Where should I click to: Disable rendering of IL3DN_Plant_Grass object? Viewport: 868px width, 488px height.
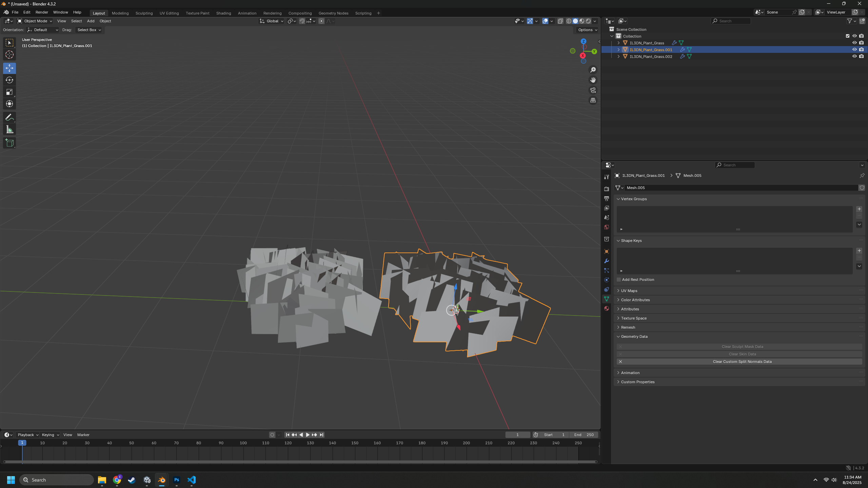pyautogui.click(x=862, y=43)
